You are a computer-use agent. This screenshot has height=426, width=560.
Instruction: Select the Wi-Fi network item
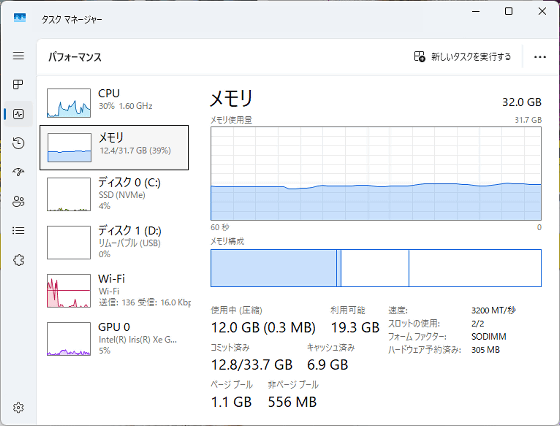click(x=114, y=290)
